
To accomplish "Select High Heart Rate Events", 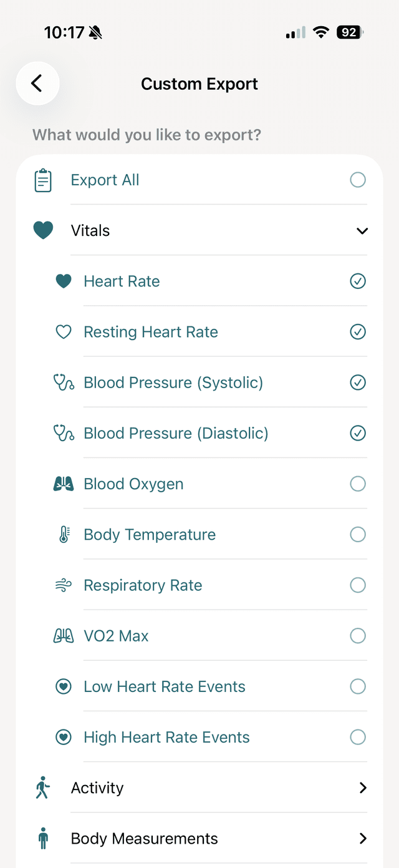I will point(358,737).
